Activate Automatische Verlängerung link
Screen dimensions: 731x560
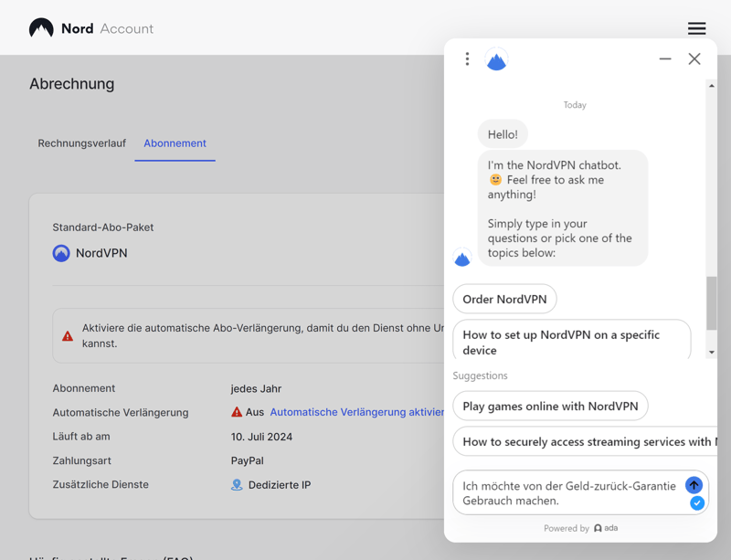[356, 413]
